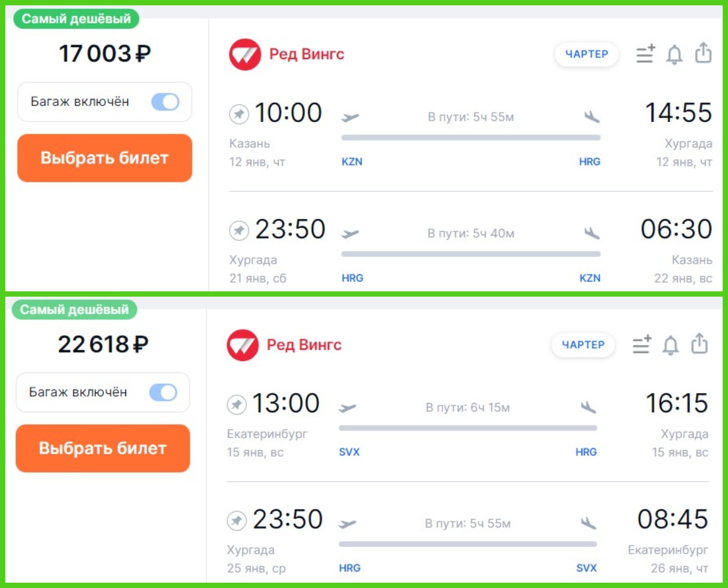The image size is (728, 588).
Task: Click the SVX airport code under 13:00
Action: (349, 452)
